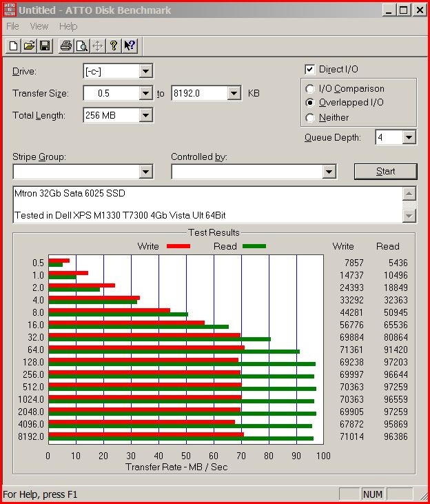Open the Drive dropdown showing [-c-]
The image size is (430, 504).
point(145,71)
